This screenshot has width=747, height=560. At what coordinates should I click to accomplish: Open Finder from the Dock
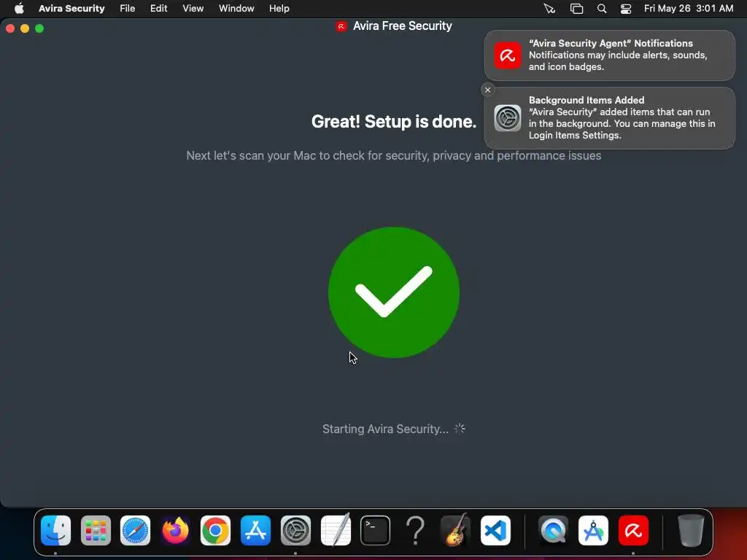(x=55, y=531)
